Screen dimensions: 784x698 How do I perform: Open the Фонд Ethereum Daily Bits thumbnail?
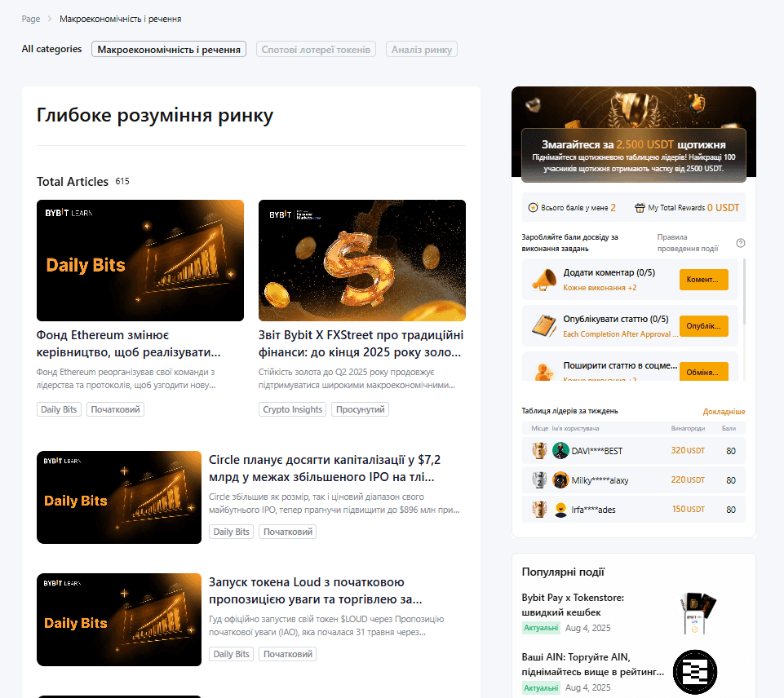click(x=140, y=260)
